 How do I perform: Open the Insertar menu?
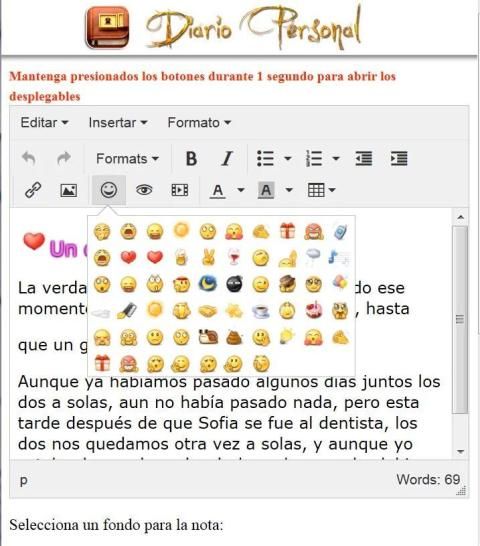coord(118,123)
